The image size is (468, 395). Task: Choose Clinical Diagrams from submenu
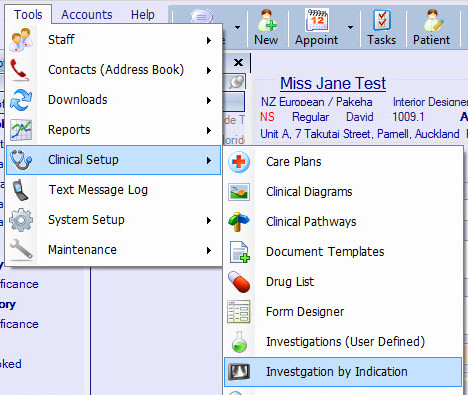point(343,192)
